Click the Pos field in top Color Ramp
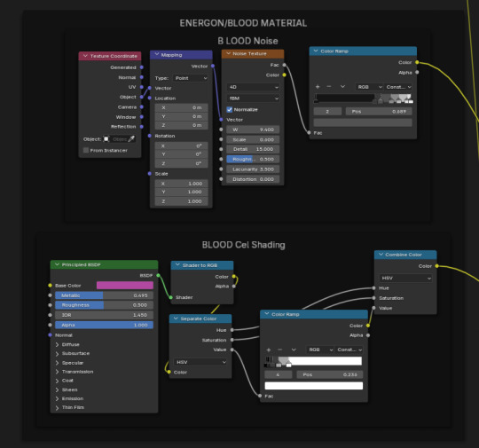Screen dimensions: 479x448 [x=379, y=112]
